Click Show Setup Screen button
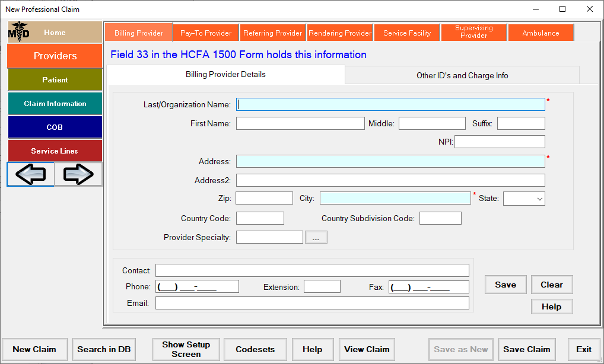This screenshot has width=604, height=364. tap(186, 349)
